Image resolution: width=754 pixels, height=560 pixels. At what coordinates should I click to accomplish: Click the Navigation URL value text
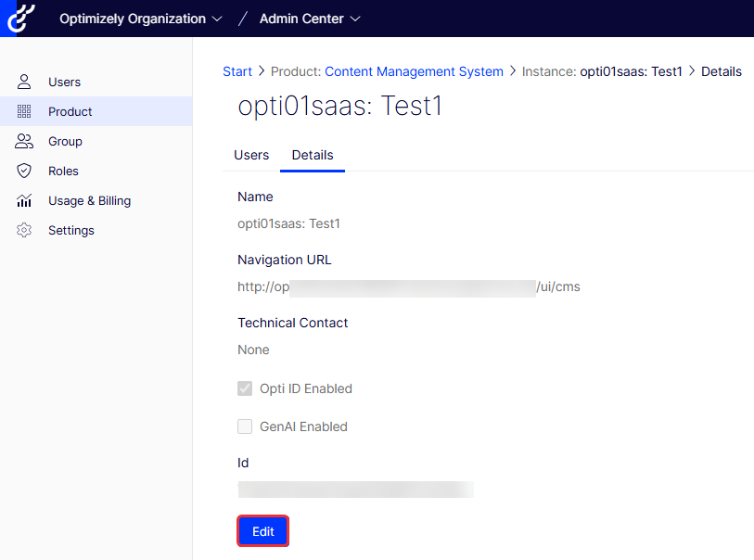pos(408,287)
